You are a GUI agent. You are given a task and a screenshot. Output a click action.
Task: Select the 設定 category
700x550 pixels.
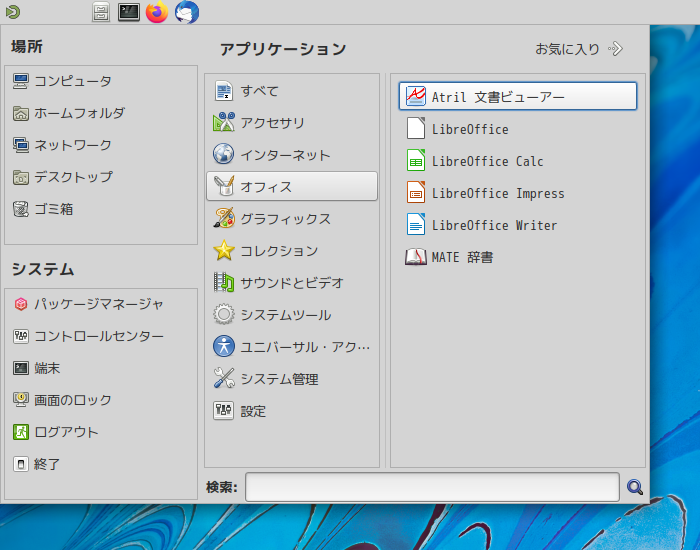(292, 411)
